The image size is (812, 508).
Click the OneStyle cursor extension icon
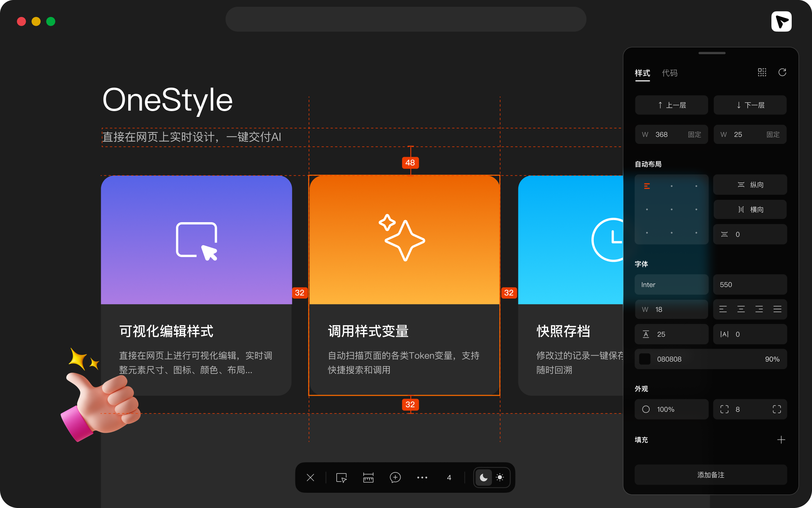(781, 21)
